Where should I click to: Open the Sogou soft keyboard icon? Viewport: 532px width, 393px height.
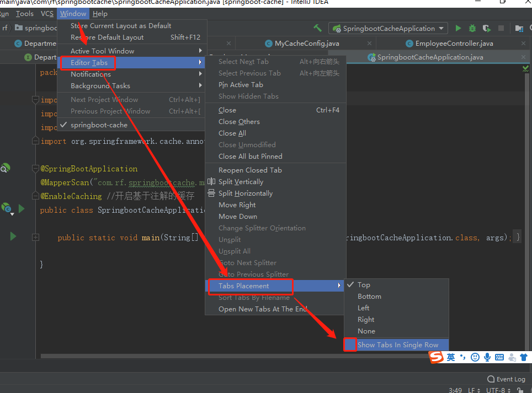(499, 357)
